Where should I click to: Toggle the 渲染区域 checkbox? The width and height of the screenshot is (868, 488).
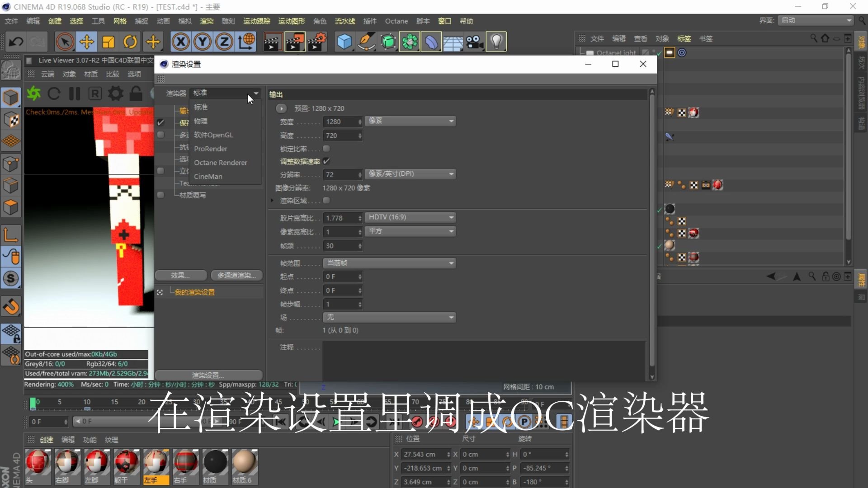tap(326, 200)
